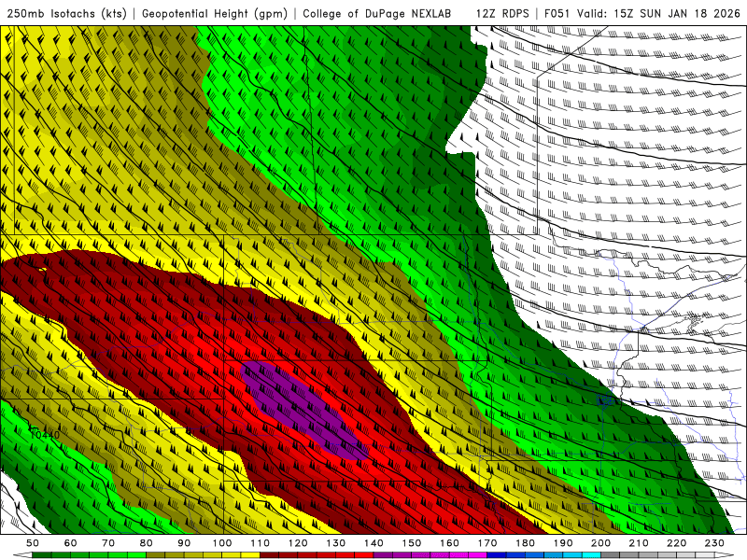Click the '110' color bar label
747x560 pixels.
click(260, 543)
